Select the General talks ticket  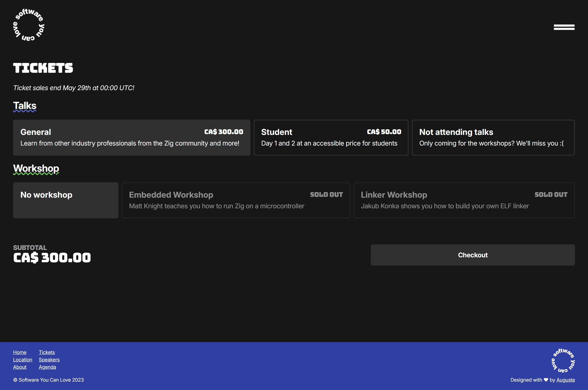[x=132, y=138]
